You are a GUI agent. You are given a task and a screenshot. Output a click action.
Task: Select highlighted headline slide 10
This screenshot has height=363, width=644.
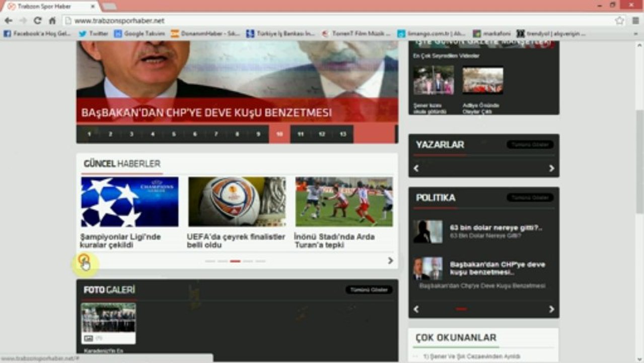point(279,134)
